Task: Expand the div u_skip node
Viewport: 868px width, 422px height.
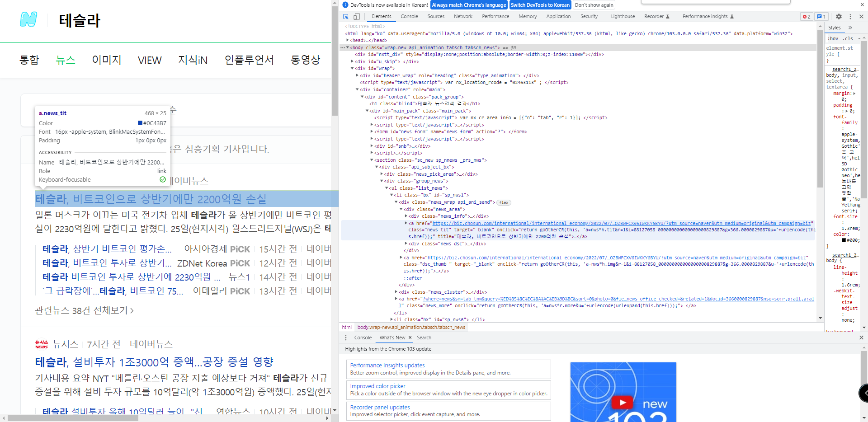Action: (x=353, y=61)
